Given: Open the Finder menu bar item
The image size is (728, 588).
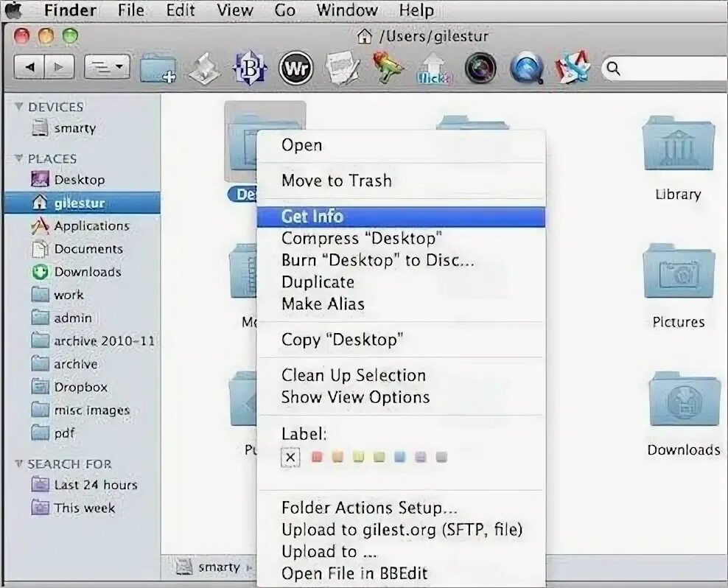Looking at the screenshot, I should (x=70, y=10).
